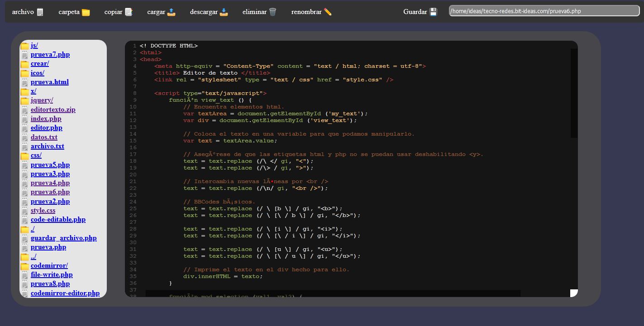Open guardar_archivo.php file

tap(63, 238)
